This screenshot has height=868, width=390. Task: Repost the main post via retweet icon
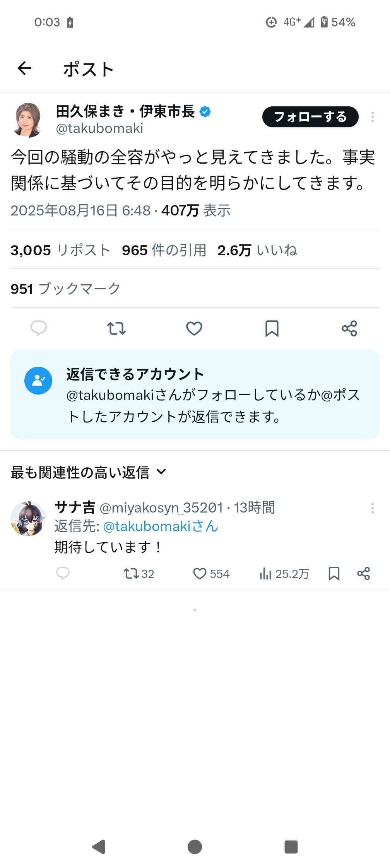pyautogui.click(x=116, y=328)
